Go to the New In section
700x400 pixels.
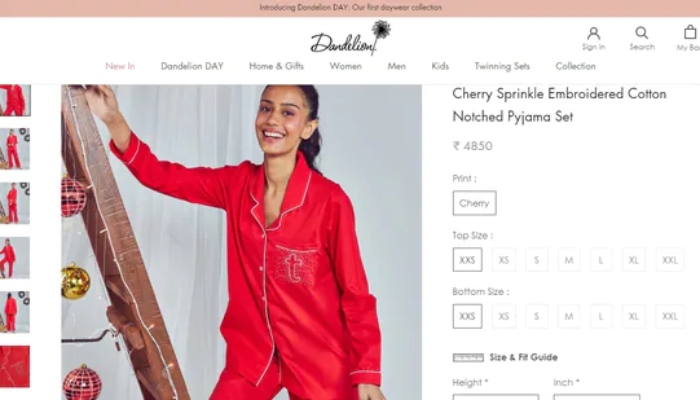120,66
